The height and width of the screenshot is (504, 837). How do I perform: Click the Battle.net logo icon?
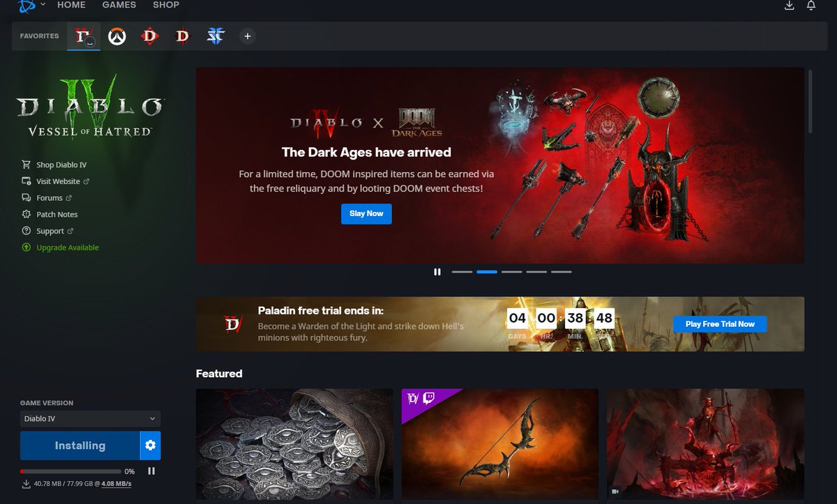(27, 6)
